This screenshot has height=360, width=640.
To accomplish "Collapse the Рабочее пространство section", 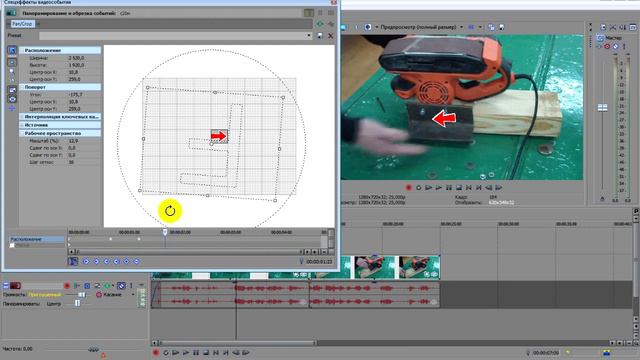I will [x=22, y=133].
